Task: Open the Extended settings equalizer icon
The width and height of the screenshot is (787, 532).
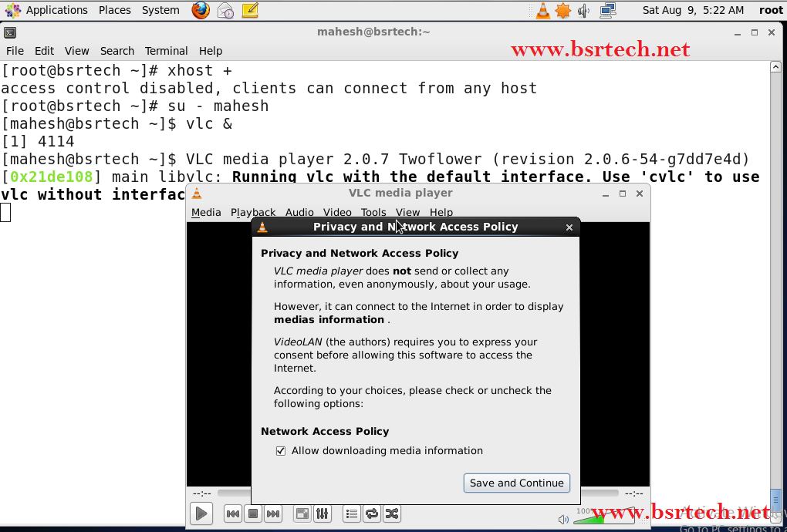Action: [323, 513]
